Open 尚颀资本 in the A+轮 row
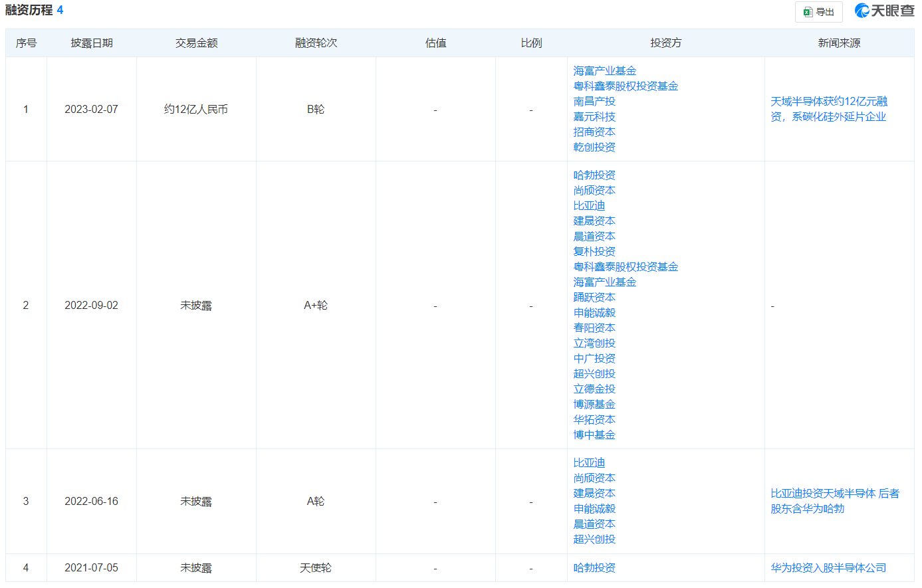922x588 pixels. pos(594,191)
